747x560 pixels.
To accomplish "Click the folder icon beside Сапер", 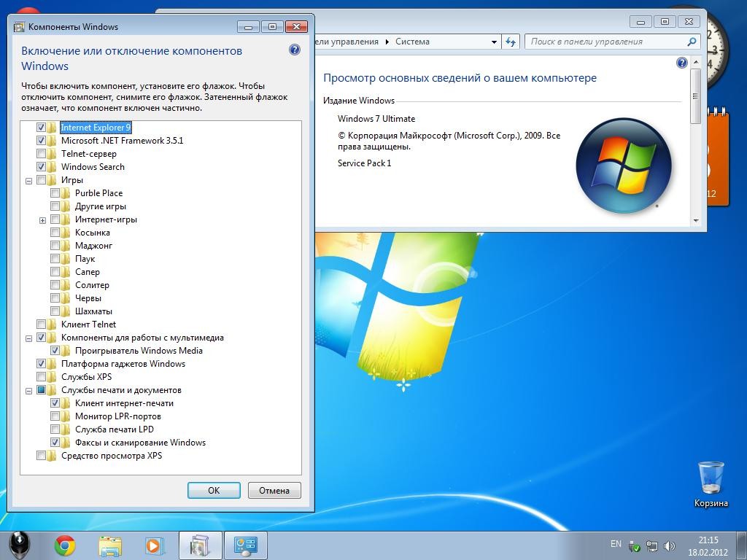I will (x=66, y=272).
